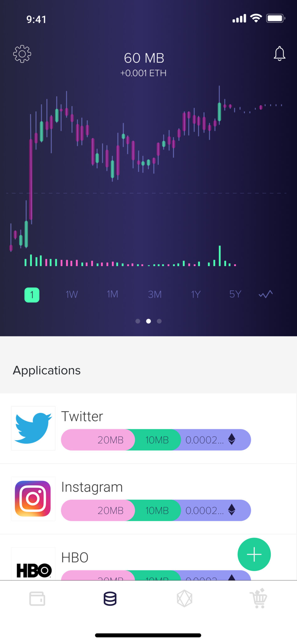
Task: Open notifications bell
Action: [279, 53]
